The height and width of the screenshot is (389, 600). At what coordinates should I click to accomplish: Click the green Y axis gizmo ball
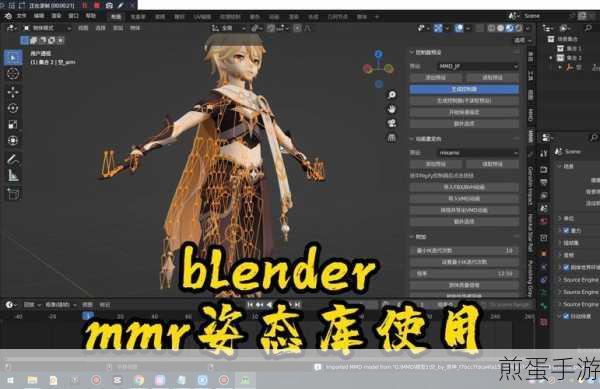tap(389, 68)
